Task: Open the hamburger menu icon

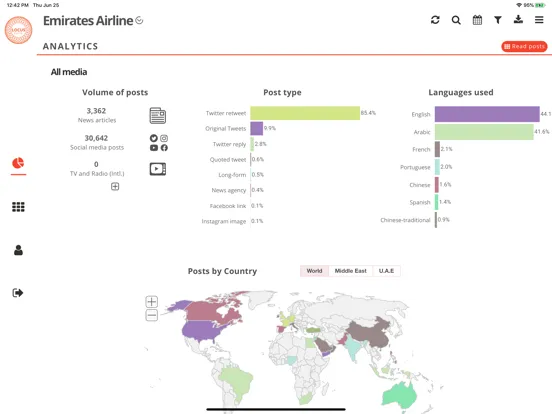Action: (539, 20)
